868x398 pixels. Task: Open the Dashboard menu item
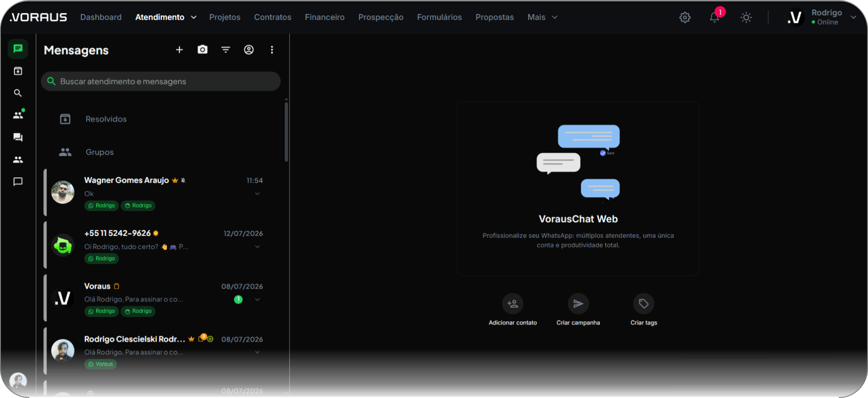[101, 17]
